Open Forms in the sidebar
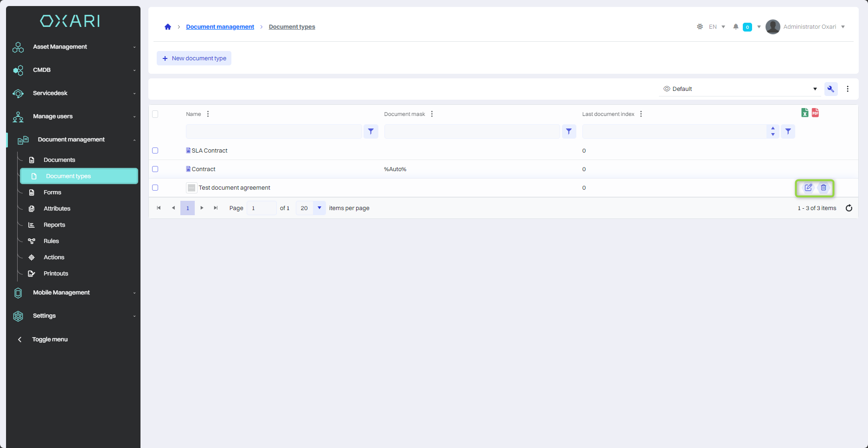 coord(52,192)
